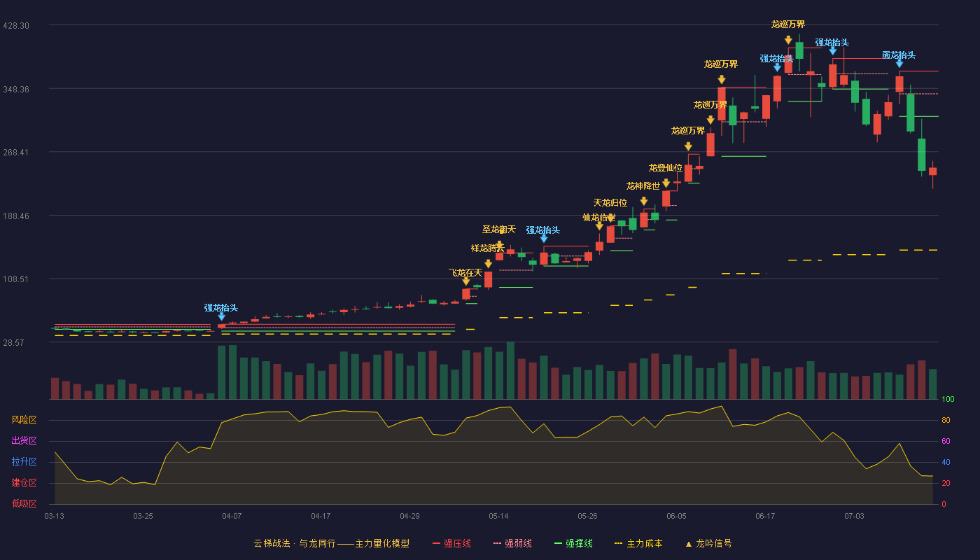
Task: Click the 出货区 zone label
Action: coord(24,441)
